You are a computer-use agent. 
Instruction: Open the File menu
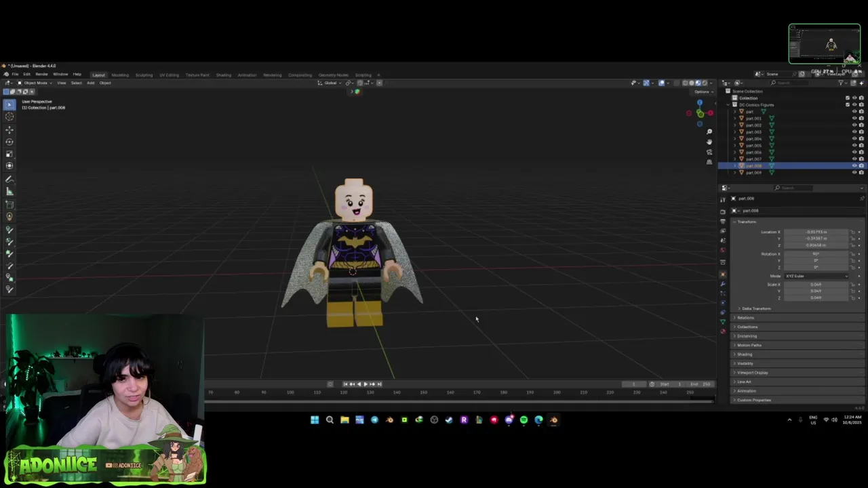[16, 75]
